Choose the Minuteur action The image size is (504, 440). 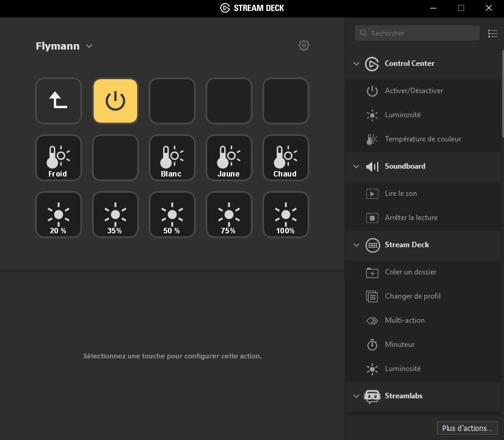coord(423,345)
